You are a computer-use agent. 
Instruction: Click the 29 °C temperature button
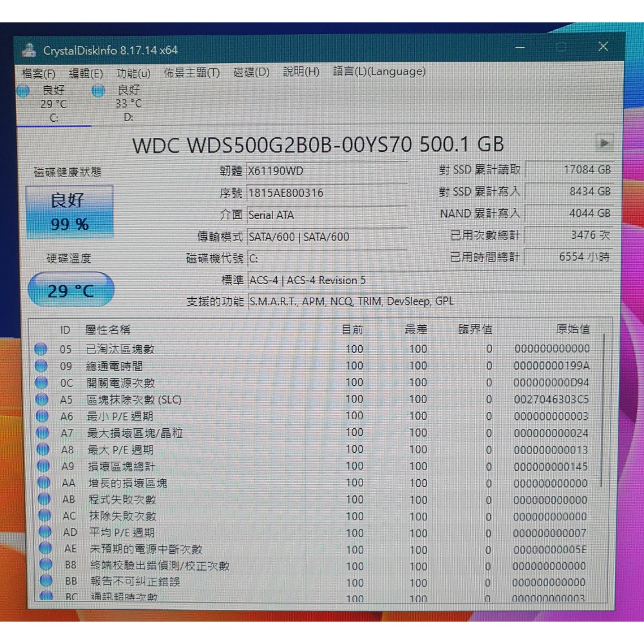pyautogui.click(x=71, y=290)
